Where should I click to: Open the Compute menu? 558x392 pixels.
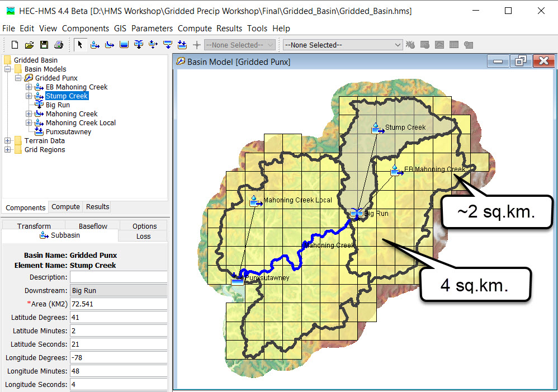[195, 29]
